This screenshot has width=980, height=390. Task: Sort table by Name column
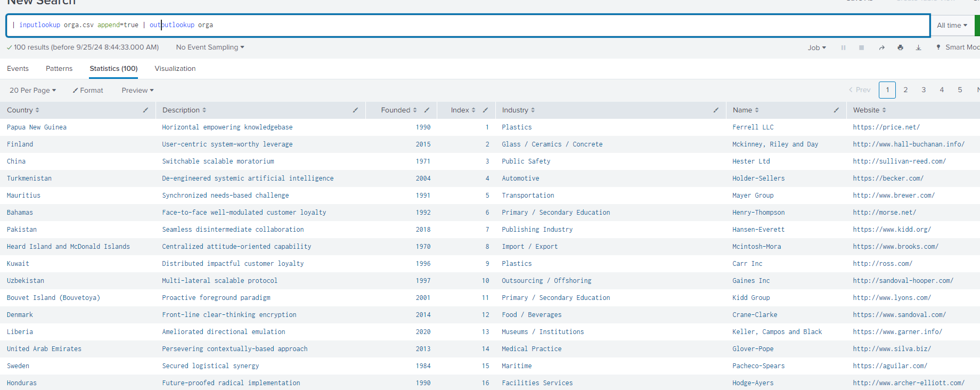coord(745,110)
